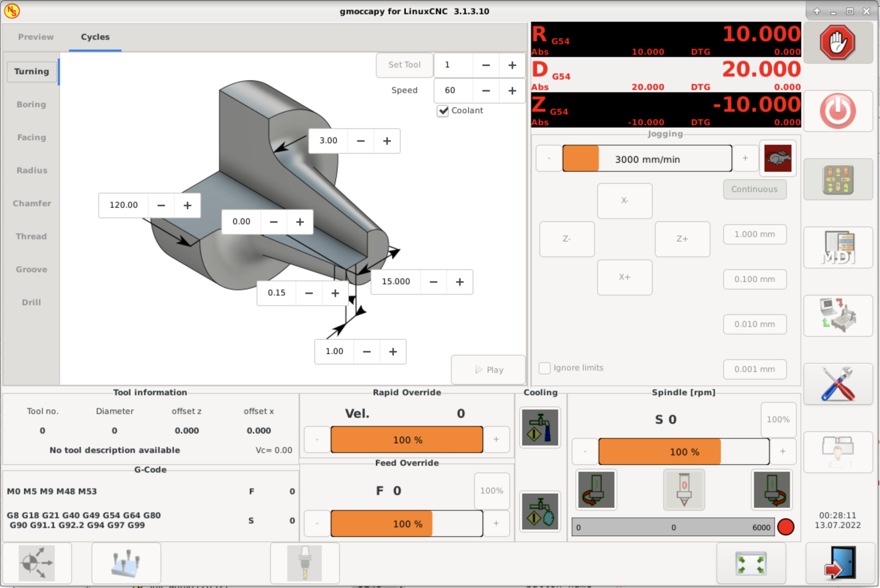Click the Z axis DRO display
Image resolution: width=880 pixels, height=588 pixels.
(x=666, y=111)
